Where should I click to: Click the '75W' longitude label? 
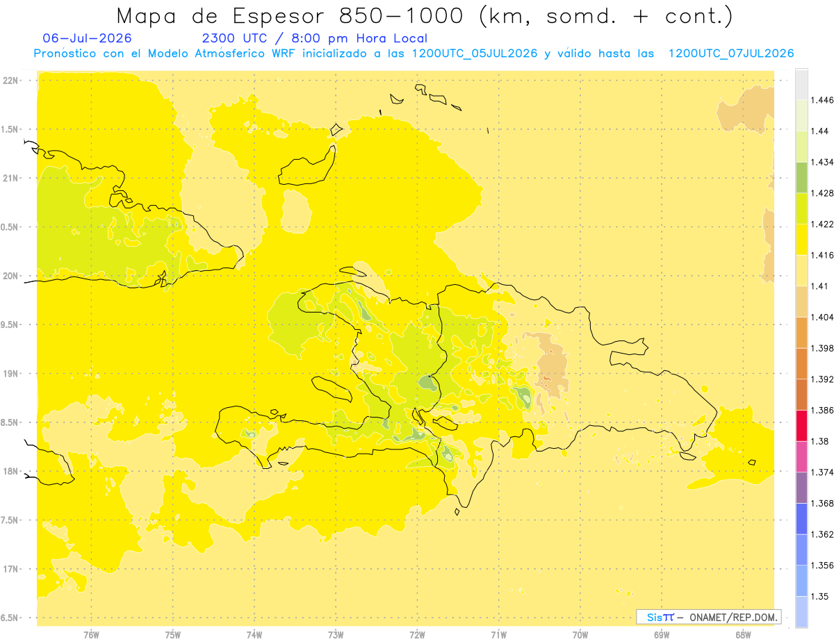(x=173, y=634)
